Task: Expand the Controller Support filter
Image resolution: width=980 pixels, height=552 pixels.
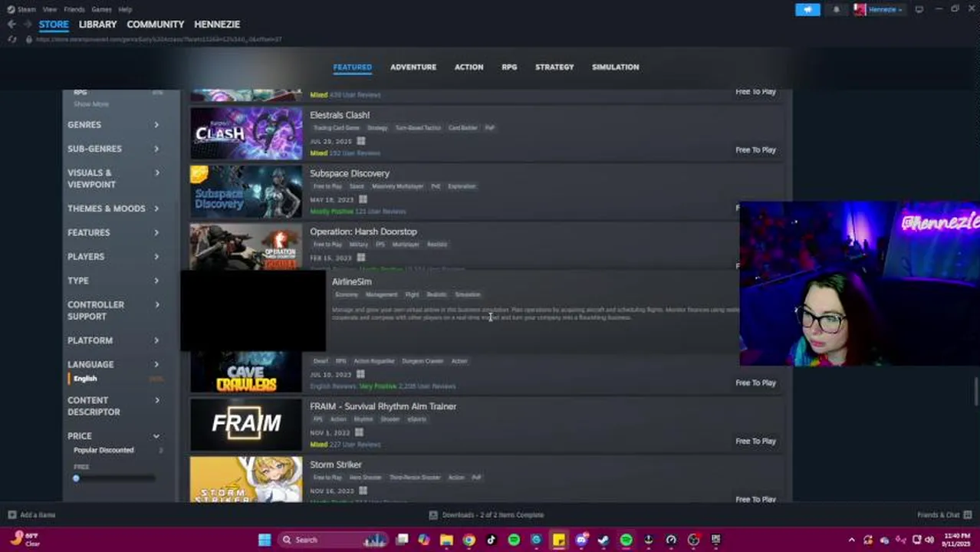Action: (113, 310)
